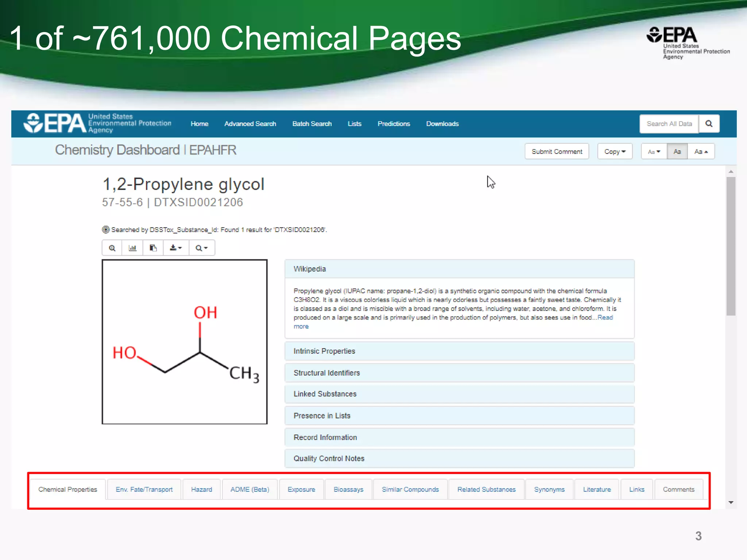Open the search-by-structure magnifier dropdown
Viewport: 747px width, 560px height.
[x=202, y=248]
